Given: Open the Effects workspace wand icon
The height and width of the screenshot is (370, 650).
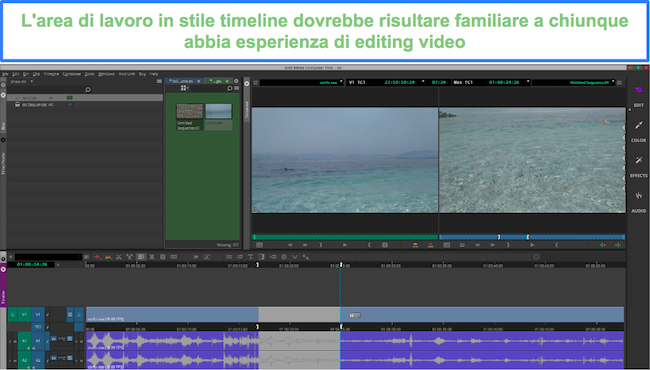Looking at the screenshot, I should point(638,160).
